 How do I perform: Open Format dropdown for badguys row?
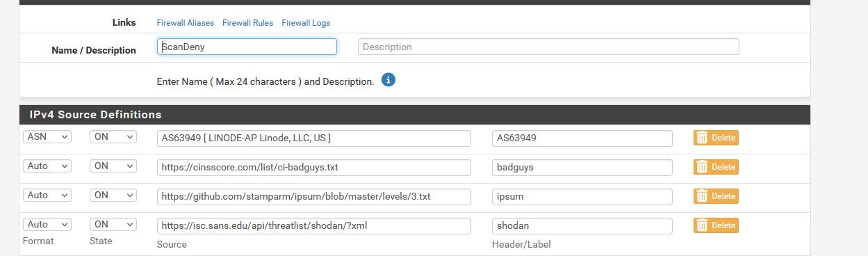(47, 166)
